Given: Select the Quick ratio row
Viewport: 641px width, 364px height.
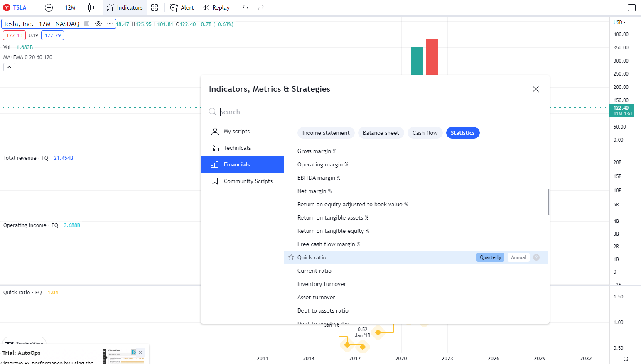Looking at the screenshot, I should click(x=415, y=257).
